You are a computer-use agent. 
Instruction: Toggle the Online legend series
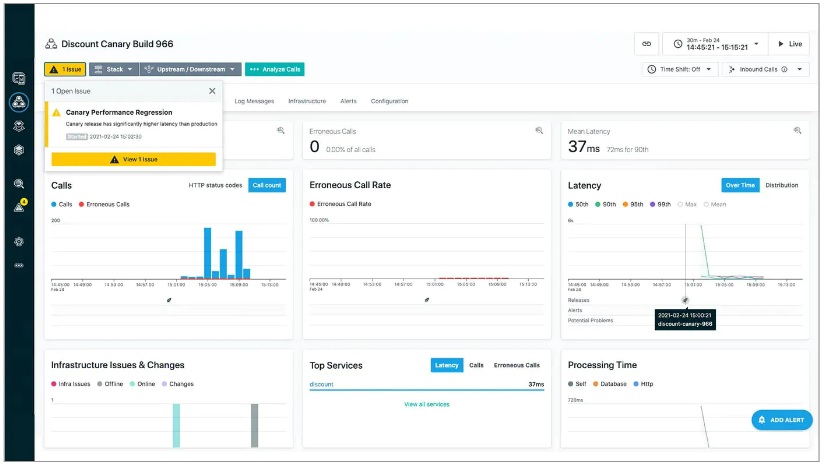(x=142, y=384)
